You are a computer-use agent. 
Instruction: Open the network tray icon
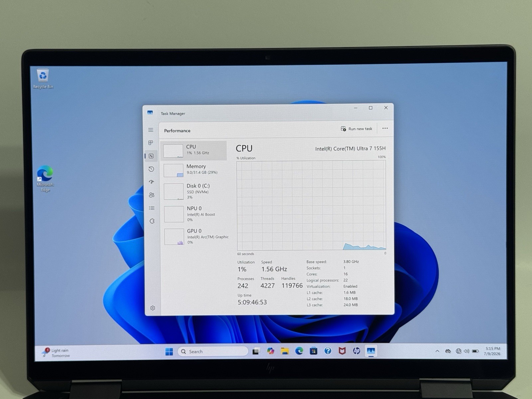point(459,351)
